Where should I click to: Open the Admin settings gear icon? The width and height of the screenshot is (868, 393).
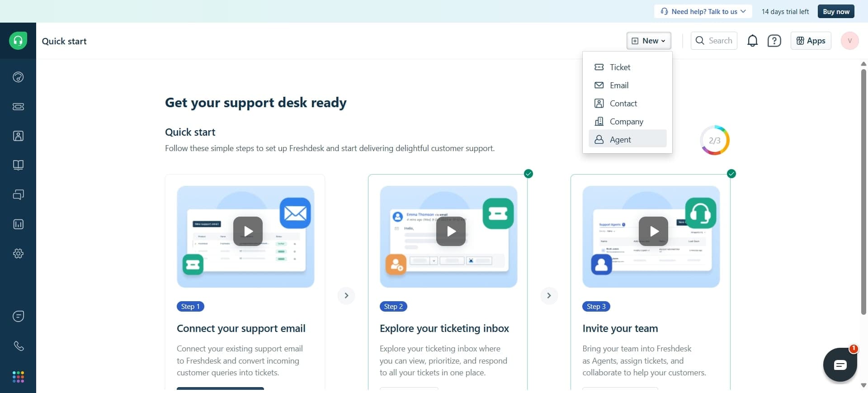18,254
